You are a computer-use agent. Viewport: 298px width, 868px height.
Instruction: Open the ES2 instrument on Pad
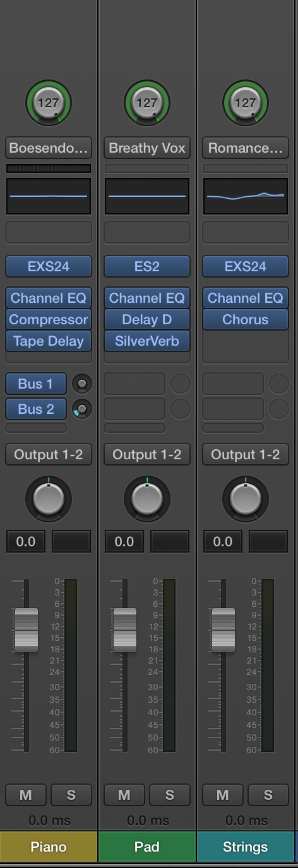[147, 266]
